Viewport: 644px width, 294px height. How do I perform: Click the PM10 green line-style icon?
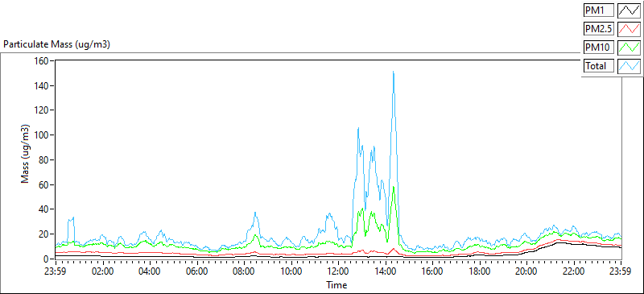tap(630, 48)
